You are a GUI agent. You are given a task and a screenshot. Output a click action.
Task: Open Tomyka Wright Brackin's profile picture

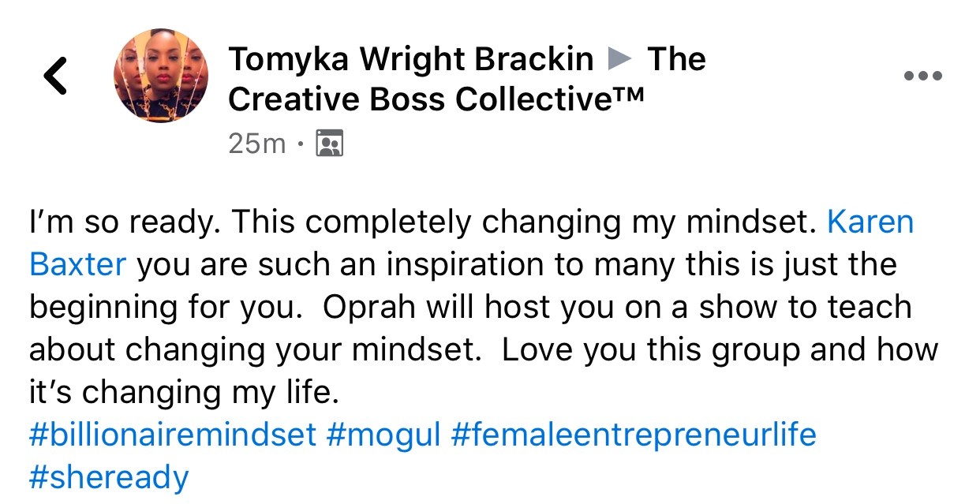click(161, 76)
